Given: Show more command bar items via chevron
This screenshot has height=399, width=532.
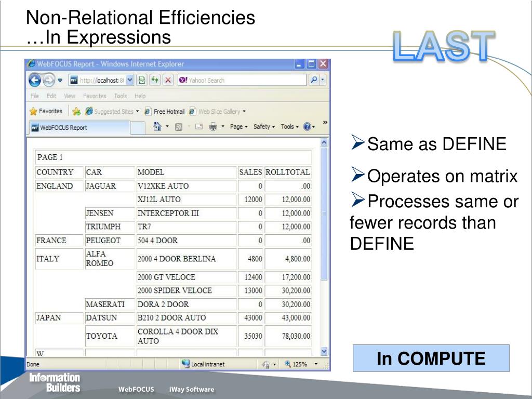Looking at the screenshot, I should (325, 123).
